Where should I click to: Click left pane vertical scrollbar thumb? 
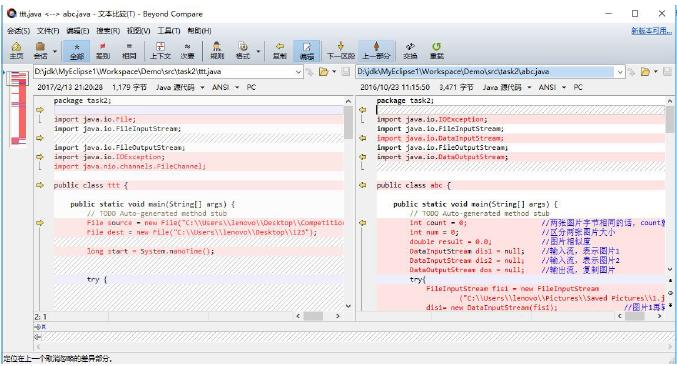[348, 123]
